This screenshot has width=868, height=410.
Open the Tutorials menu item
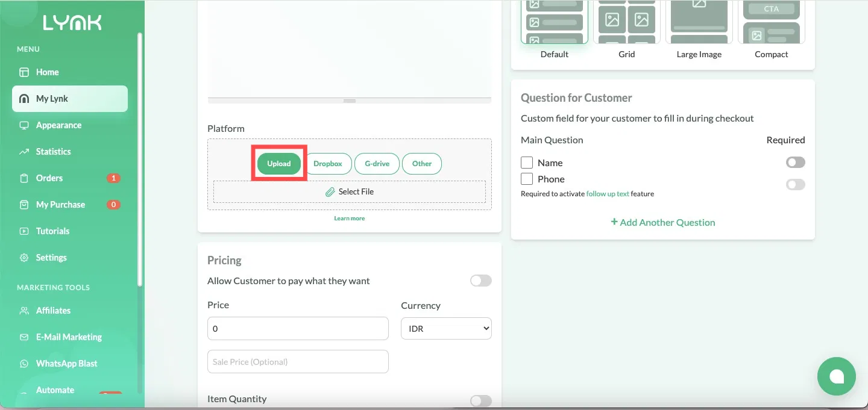52,231
